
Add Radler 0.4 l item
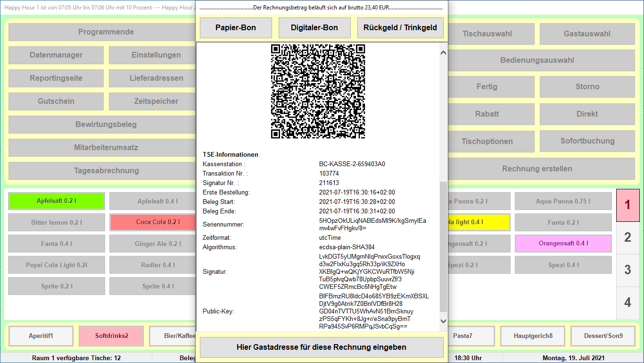click(152, 265)
